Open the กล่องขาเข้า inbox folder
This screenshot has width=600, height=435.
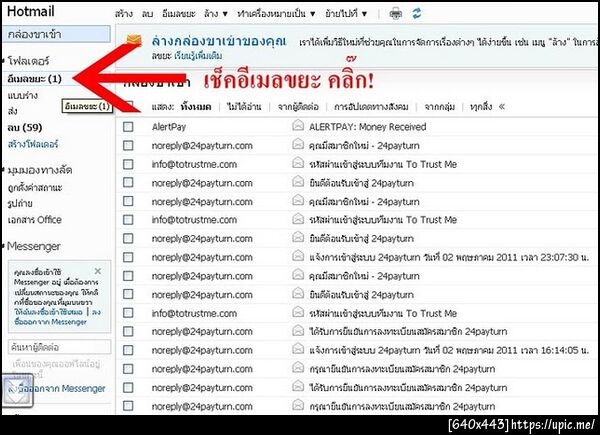(57, 34)
